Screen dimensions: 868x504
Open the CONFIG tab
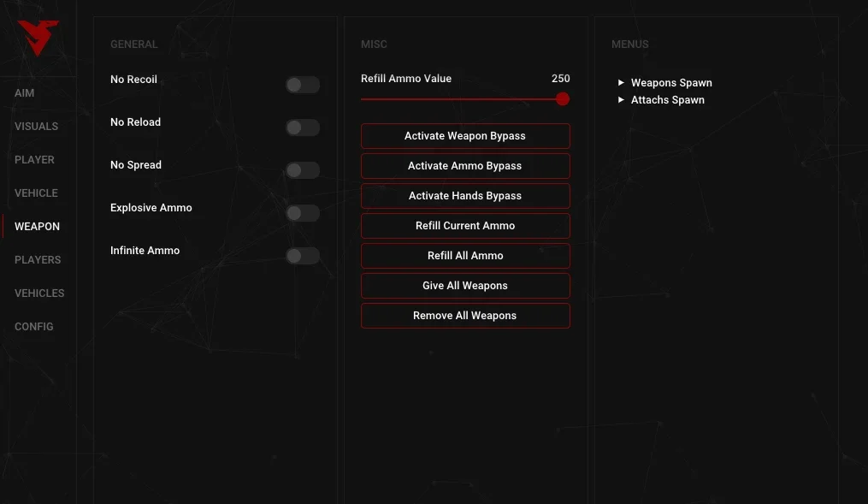33,326
